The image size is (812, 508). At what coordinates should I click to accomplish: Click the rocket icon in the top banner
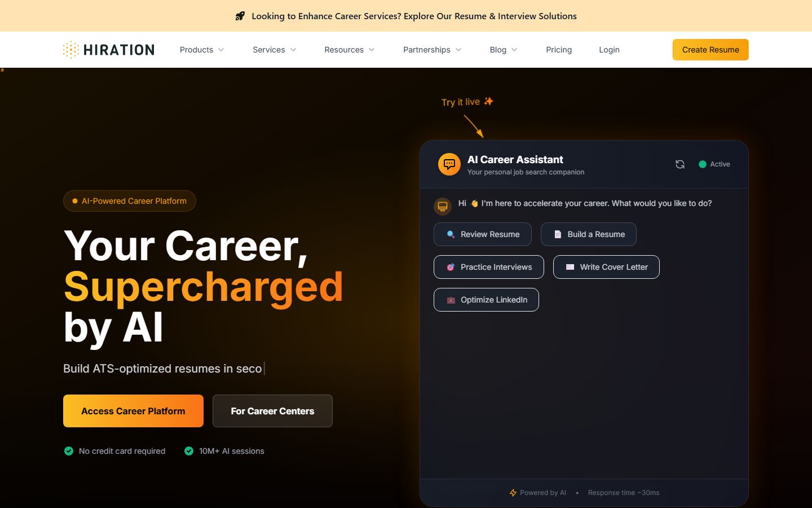[240, 16]
